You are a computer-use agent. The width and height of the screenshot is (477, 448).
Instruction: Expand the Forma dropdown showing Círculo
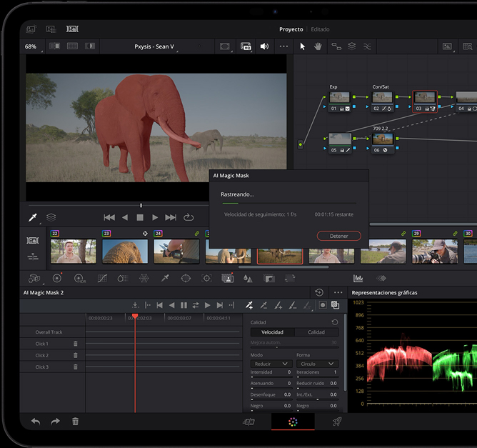pyautogui.click(x=316, y=364)
